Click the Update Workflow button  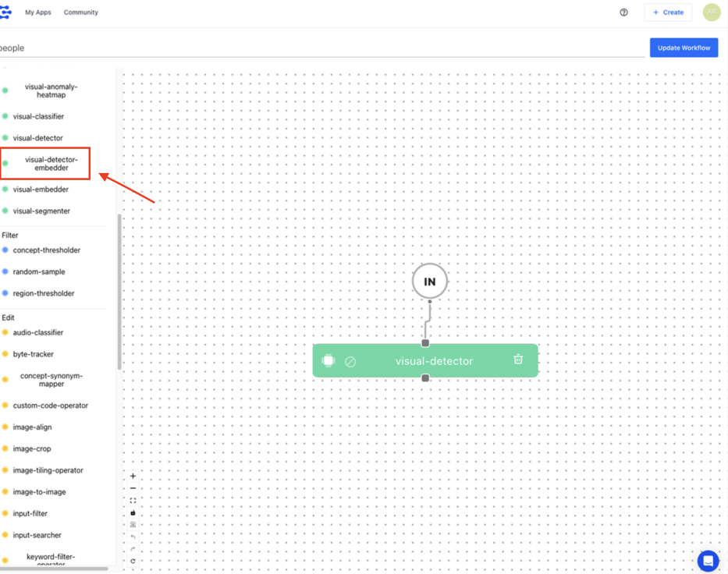[683, 48]
